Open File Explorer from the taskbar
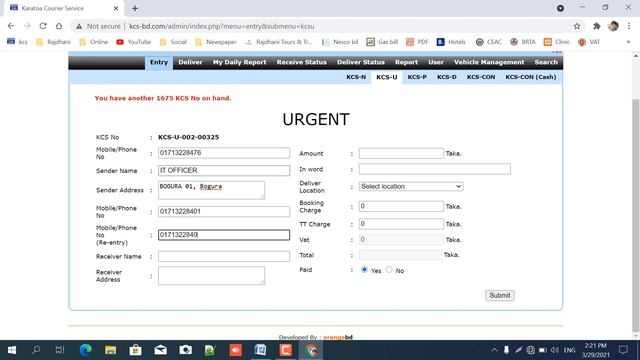The height and width of the screenshot is (360, 640). pyautogui.click(x=110, y=350)
